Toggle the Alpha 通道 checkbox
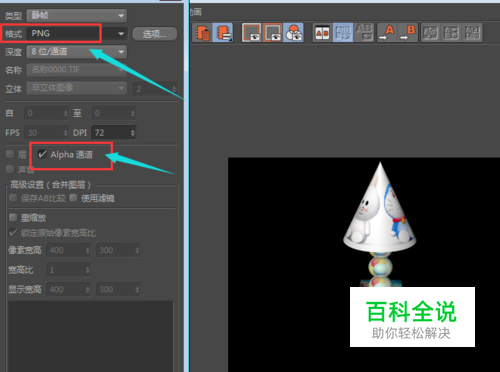 tap(42, 154)
